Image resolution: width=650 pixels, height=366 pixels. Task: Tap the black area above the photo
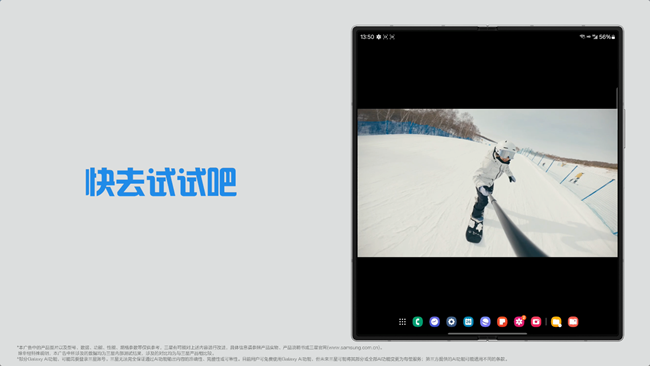(488, 75)
